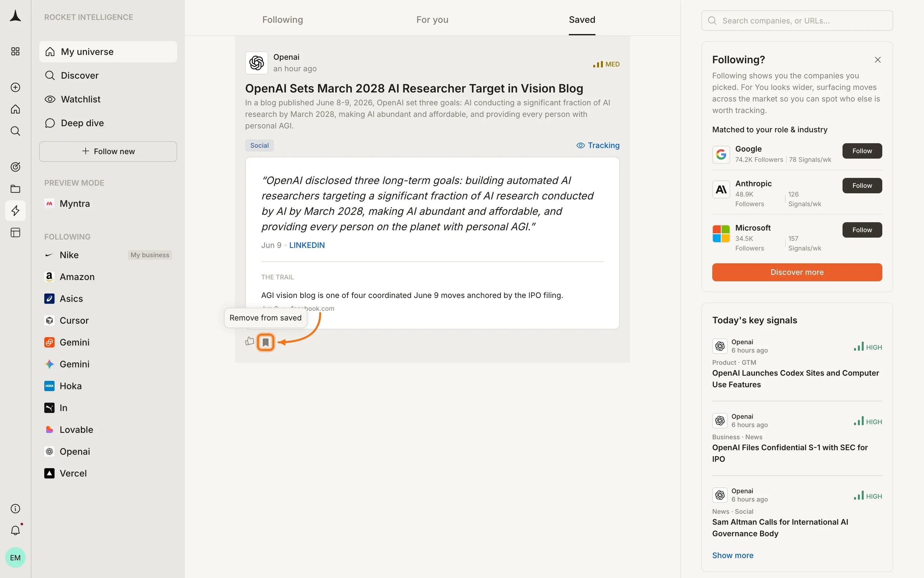Viewport: 924px width, 578px height.
Task: Open the post title about March 2028 target
Action: pos(414,88)
